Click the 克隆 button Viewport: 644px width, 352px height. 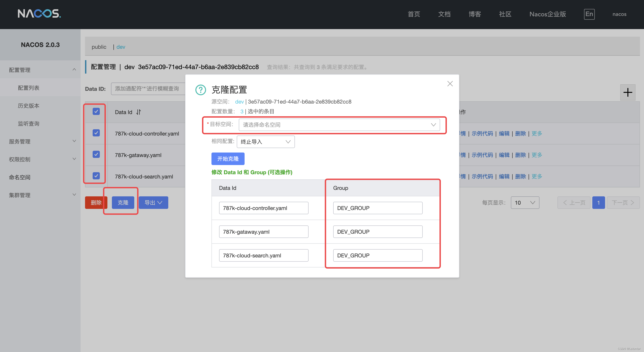coord(123,203)
